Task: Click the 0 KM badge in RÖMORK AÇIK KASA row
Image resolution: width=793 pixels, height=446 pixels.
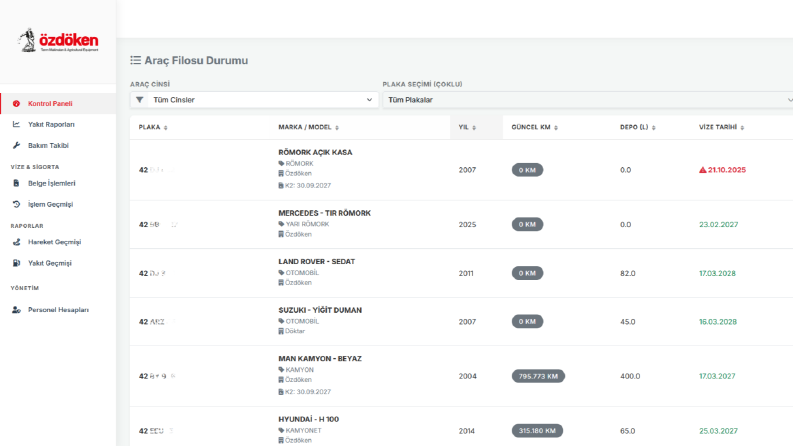Action: (527, 170)
